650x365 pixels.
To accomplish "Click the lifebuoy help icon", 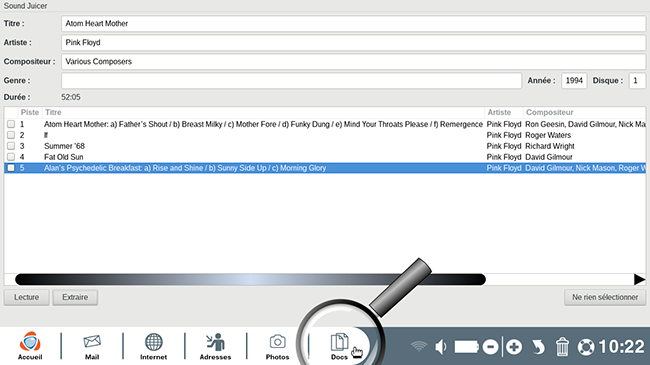I will [x=586, y=347].
